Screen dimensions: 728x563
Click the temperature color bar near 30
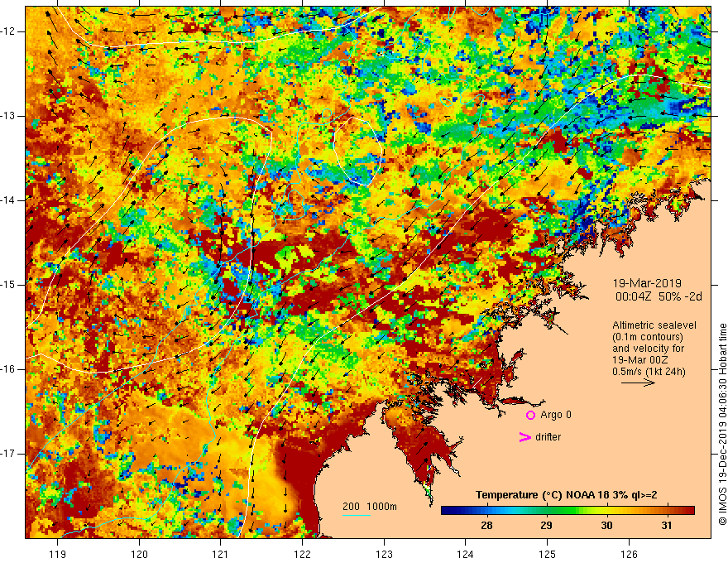pos(606,511)
